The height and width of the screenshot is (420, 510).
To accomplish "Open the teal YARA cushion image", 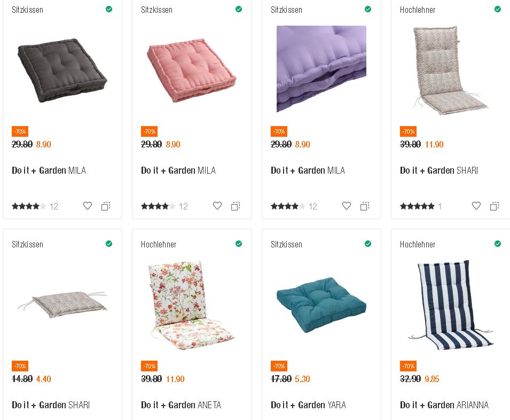I will pyautogui.click(x=321, y=304).
